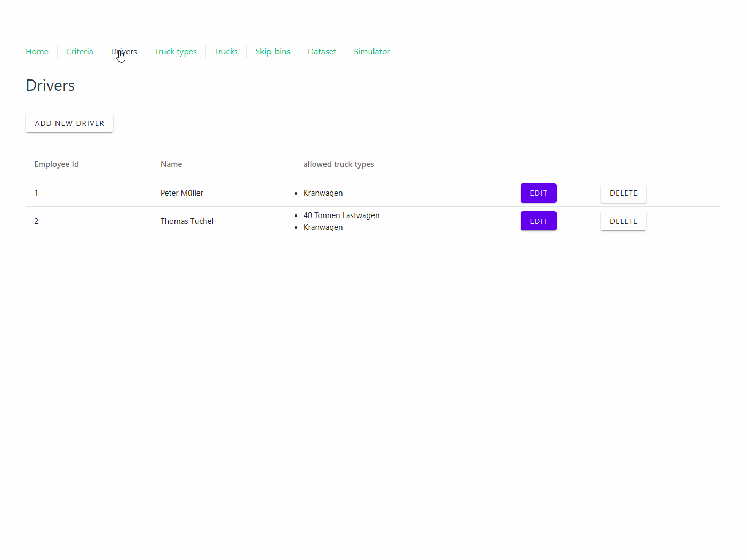The height and width of the screenshot is (560, 747).
Task: Select the Drivers navigation link
Action: [x=124, y=52]
